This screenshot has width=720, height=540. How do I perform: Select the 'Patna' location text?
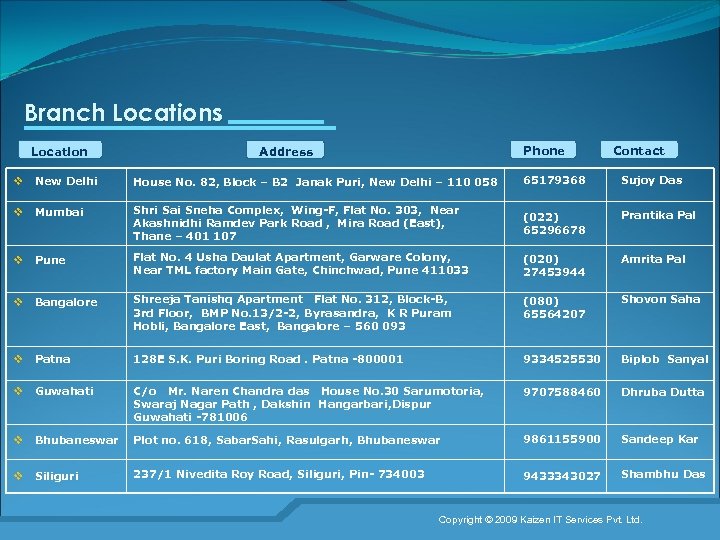(x=52, y=359)
